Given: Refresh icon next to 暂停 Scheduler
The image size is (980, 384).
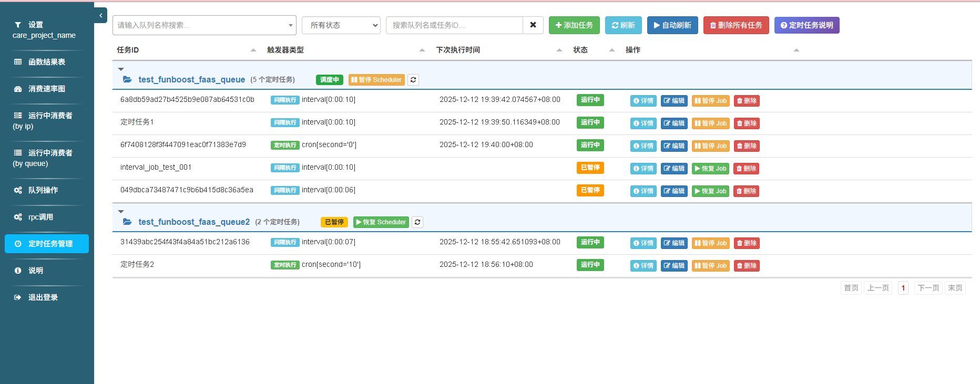Looking at the screenshot, I should click(413, 80).
